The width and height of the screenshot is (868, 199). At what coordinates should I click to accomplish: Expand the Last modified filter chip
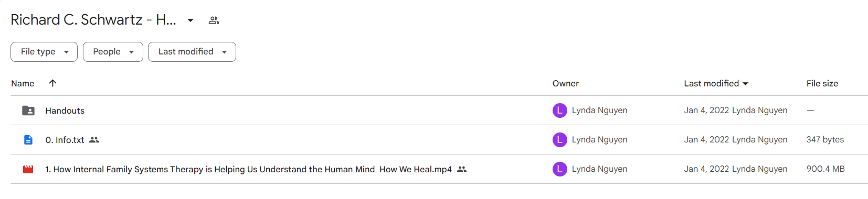coord(192,52)
